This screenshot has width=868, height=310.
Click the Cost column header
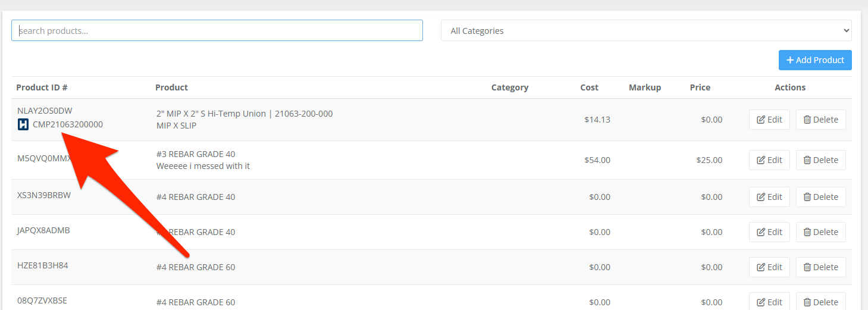click(590, 87)
